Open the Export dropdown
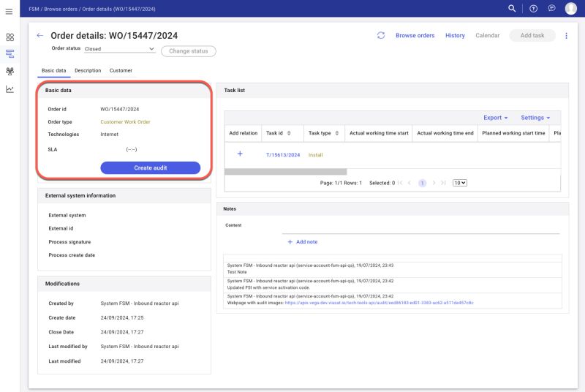Viewport: 585px width, 392px height. pyautogui.click(x=496, y=118)
